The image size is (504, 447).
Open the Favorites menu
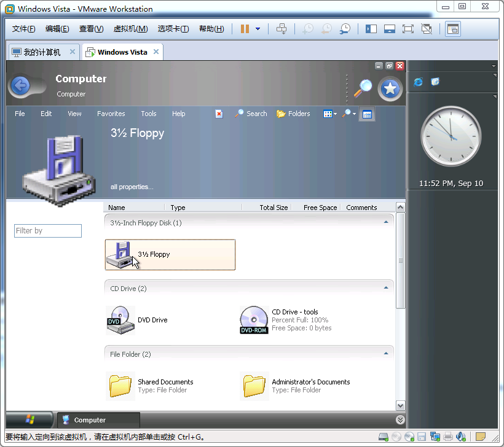(x=111, y=114)
